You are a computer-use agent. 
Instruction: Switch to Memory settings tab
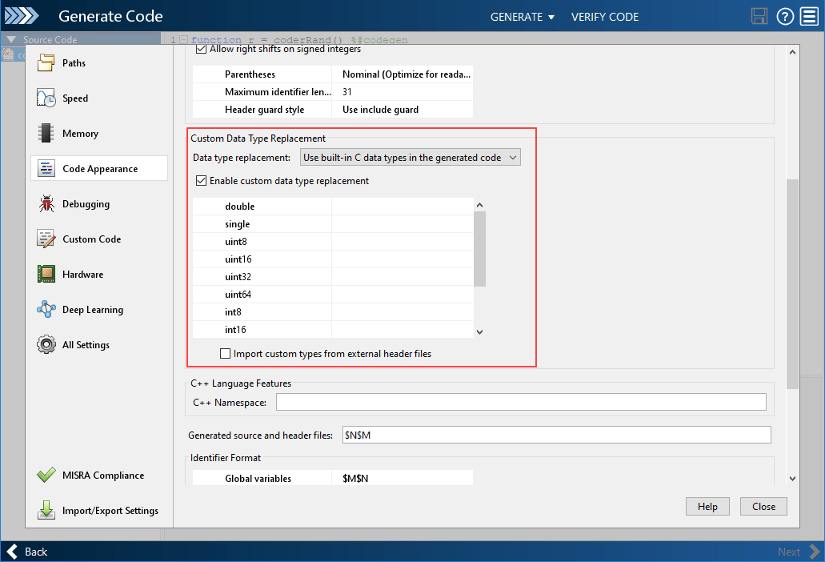99,133
